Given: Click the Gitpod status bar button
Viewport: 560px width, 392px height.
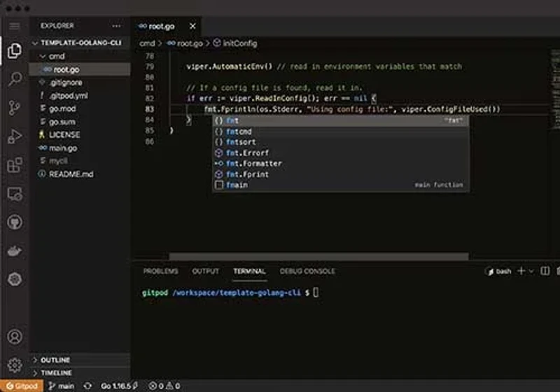Looking at the screenshot, I should point(22,386).
